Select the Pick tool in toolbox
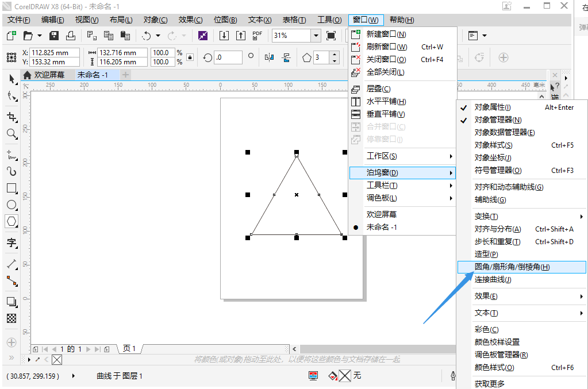 tap(11, 79)
